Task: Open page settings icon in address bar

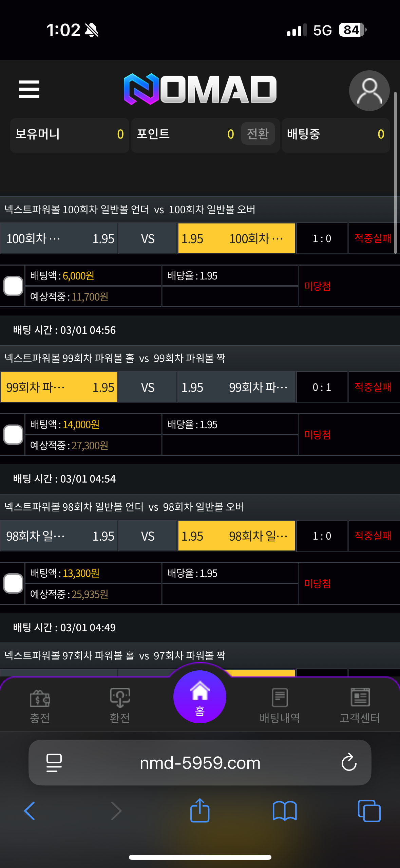Action: point(54,763)
